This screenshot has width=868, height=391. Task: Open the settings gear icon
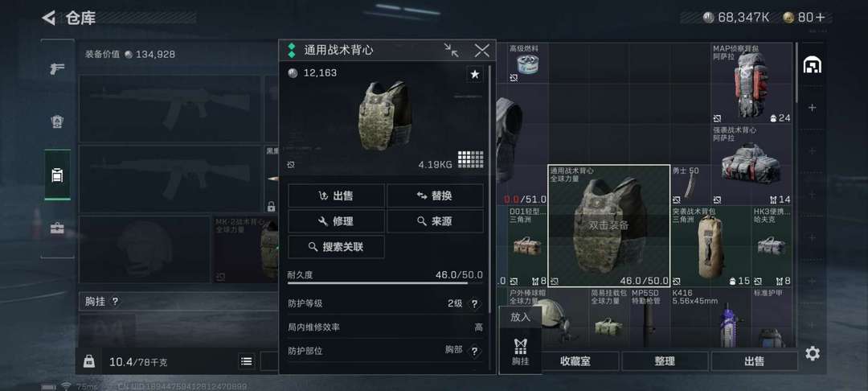(812, 353)
